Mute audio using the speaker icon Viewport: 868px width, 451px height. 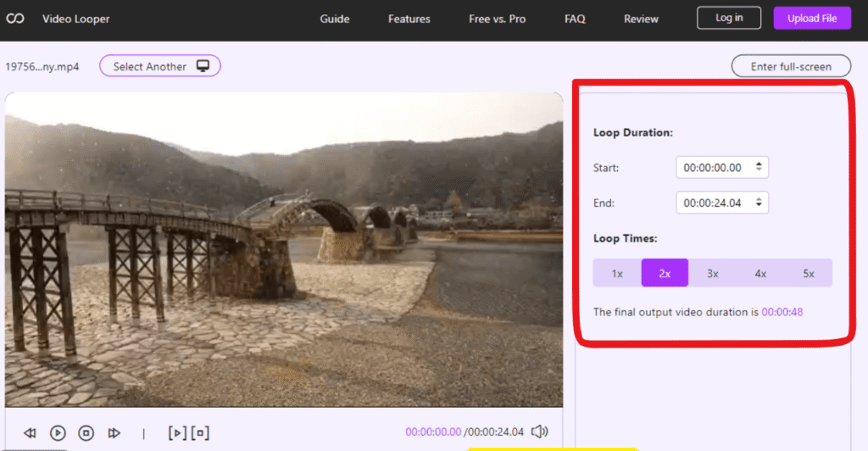point(540,432)
